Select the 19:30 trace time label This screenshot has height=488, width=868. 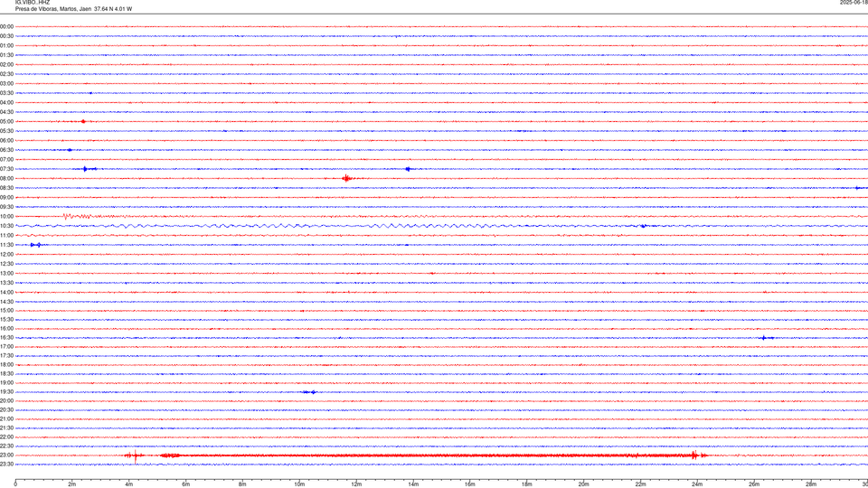pyautogui.click(x=6, y=391)
